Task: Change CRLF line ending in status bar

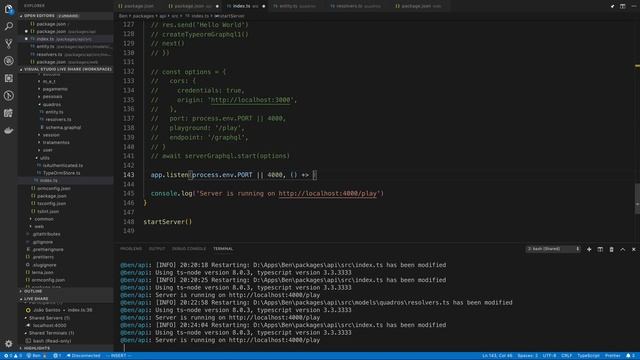Action: click(566, 356)
